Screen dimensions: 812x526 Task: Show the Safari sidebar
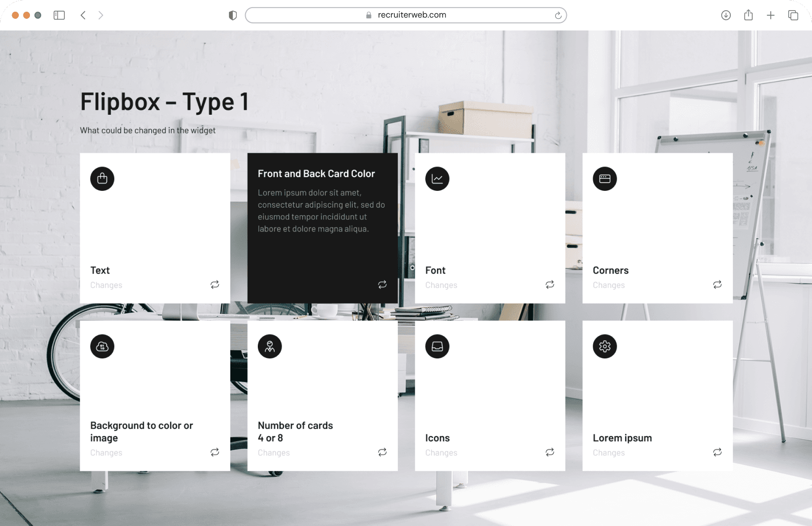[59, 15]
